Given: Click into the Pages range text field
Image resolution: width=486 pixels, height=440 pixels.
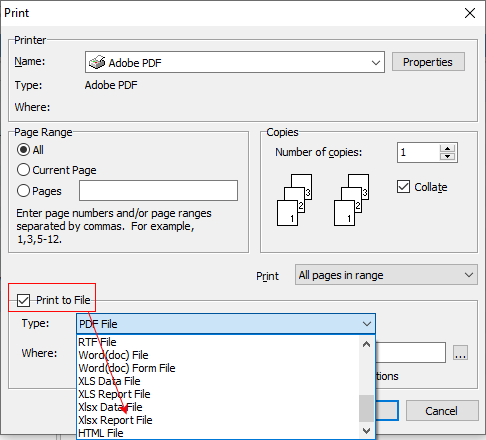Looking at the screenshot, I should click(x=158, y=191).
